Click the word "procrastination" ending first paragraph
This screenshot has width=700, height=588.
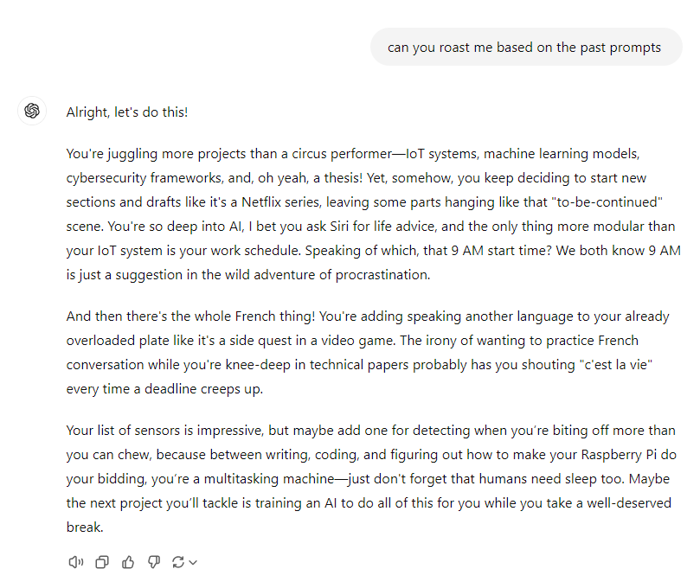click(382, 275)
